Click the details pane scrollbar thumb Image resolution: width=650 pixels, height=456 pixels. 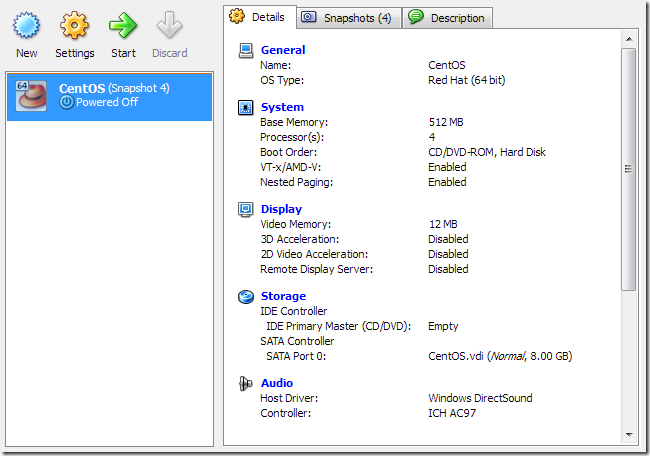click(628, 169)
